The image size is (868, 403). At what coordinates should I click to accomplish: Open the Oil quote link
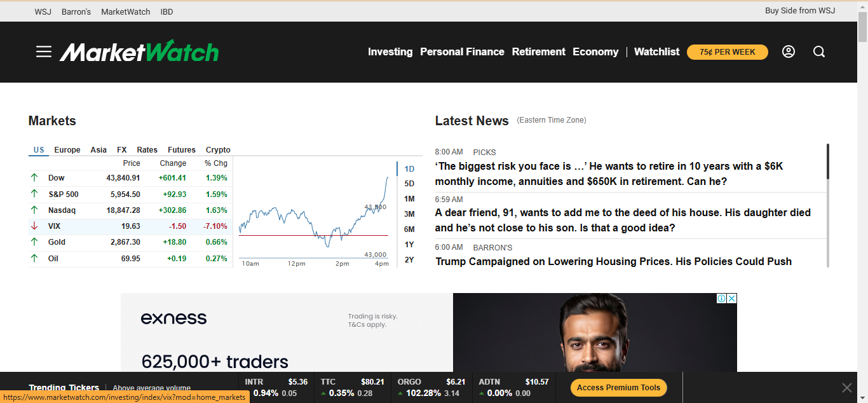53,259
